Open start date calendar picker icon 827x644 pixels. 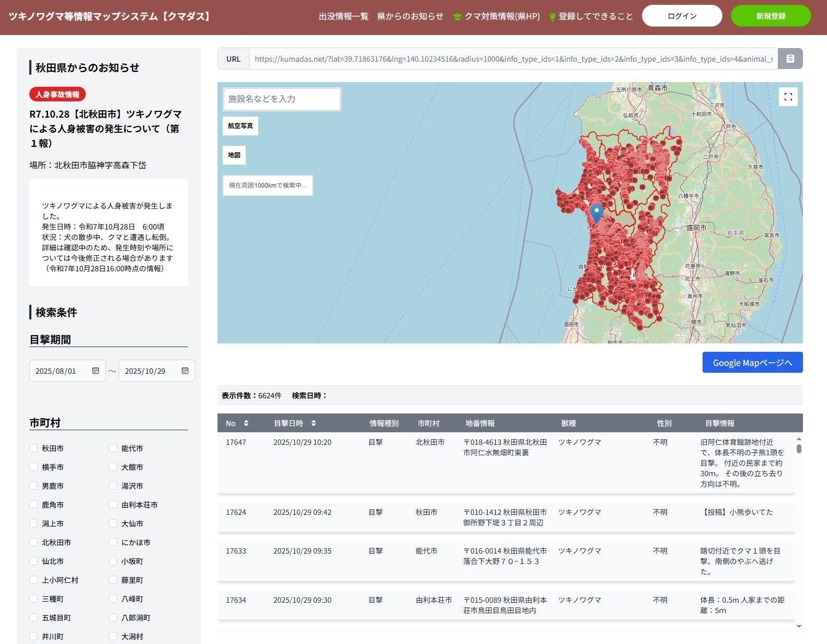pyautogui.click(x=96, y=371)
